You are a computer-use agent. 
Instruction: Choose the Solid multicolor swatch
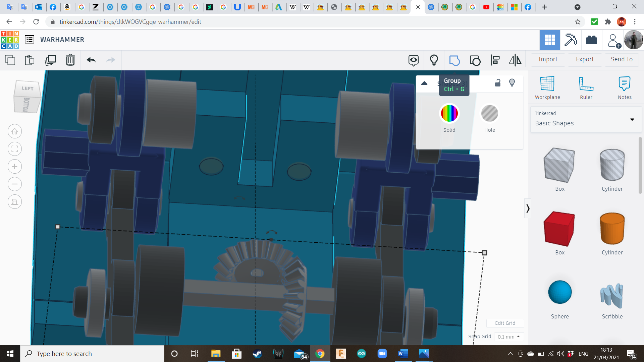449,113
